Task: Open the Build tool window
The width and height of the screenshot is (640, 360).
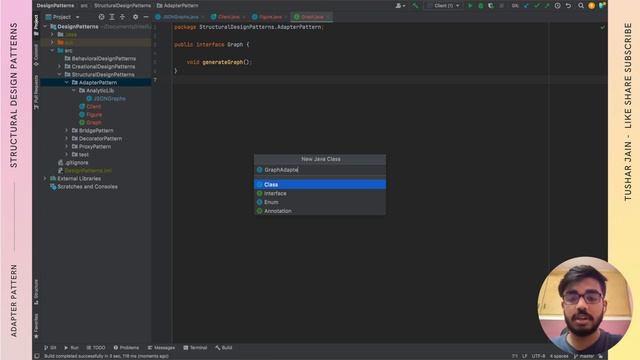Action: pos(224,348)
